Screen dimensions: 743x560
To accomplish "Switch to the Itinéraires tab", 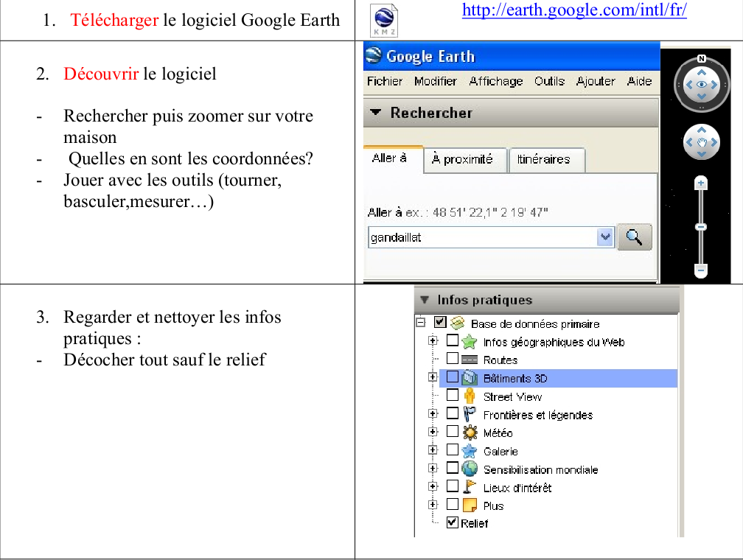I will 547,160.
